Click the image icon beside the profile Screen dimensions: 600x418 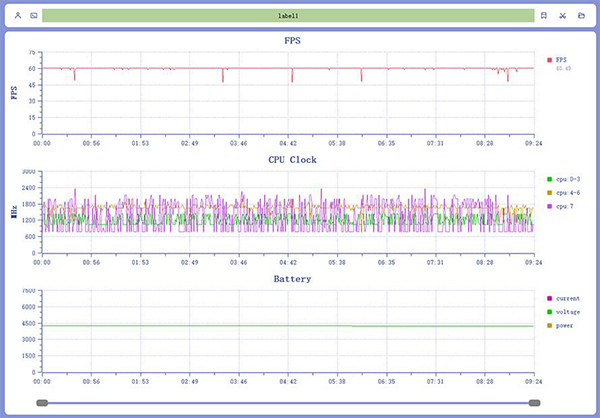coord(33,16)
